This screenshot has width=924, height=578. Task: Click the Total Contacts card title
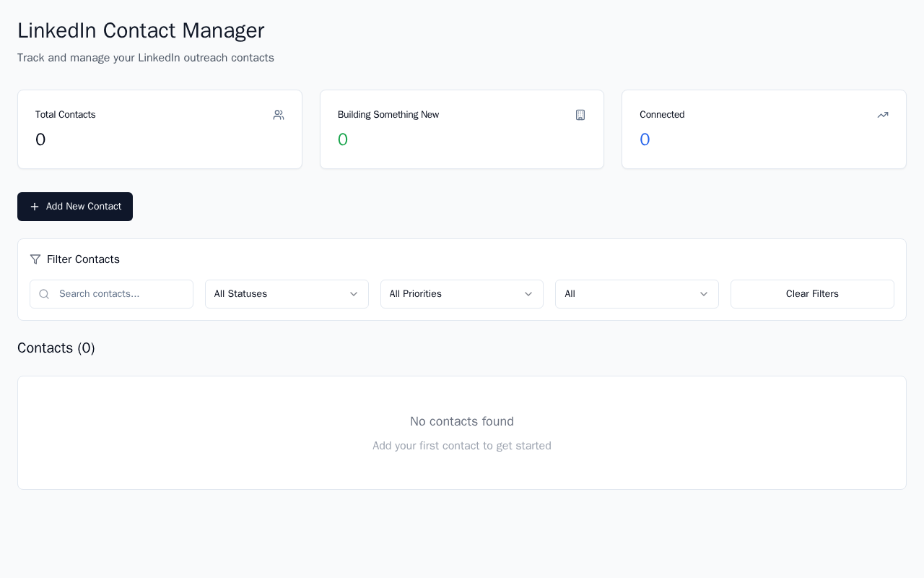66,115
